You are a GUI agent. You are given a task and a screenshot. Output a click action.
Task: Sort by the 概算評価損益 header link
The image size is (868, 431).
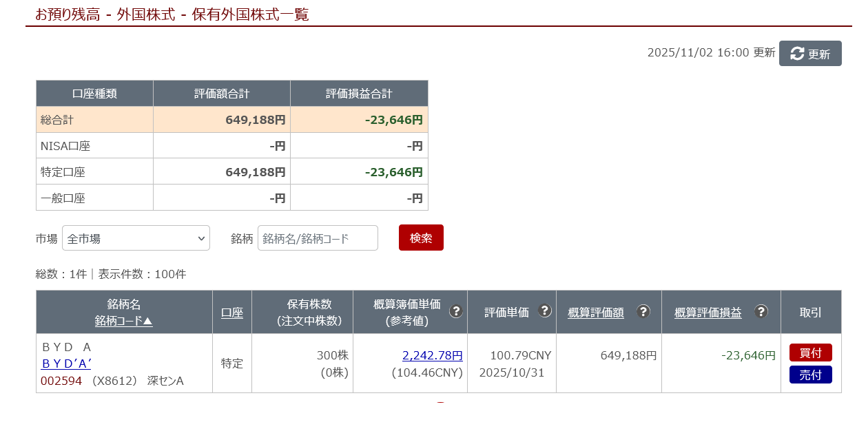point(708,313)
